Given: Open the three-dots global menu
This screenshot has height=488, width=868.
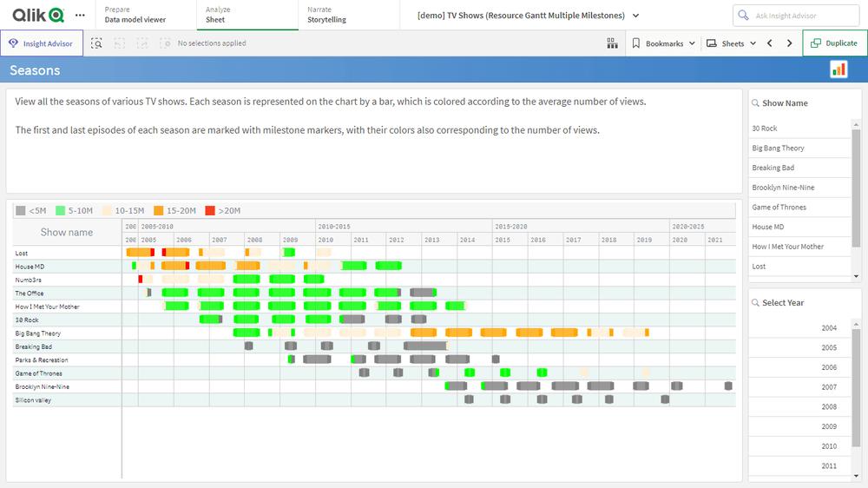Looking at the screenshot, I should coord(80,15).
